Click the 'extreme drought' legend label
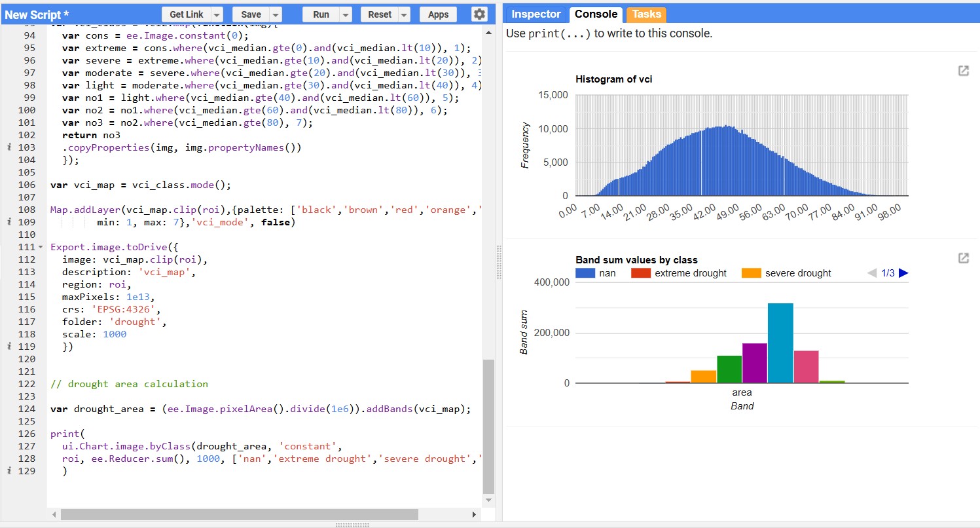Viewport: 980px width, 528px height. coord(691,273)
